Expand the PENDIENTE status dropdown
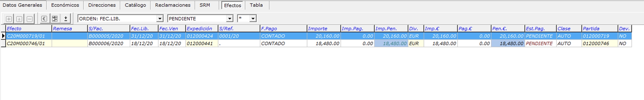 tap(229, 19)
